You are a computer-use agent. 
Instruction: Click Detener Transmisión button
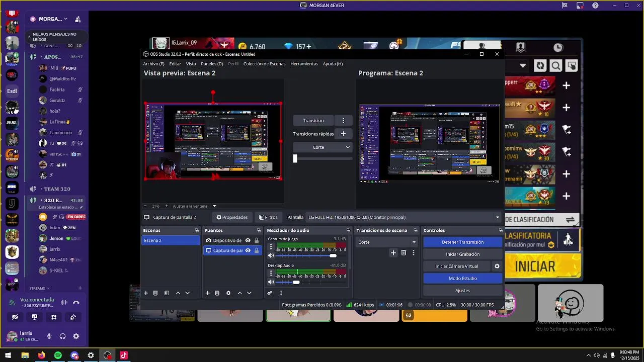coord(463,242)
